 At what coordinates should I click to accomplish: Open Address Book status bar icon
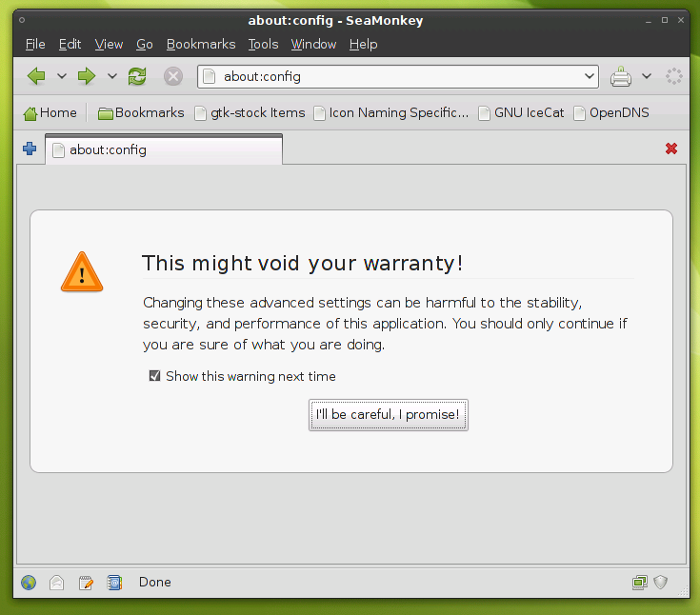[114, 583]
